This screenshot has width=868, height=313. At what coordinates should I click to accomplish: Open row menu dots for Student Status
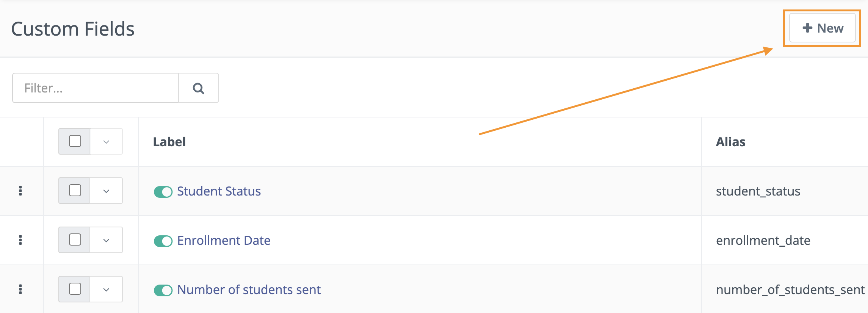pyautogui.click(x=20, y=191)
